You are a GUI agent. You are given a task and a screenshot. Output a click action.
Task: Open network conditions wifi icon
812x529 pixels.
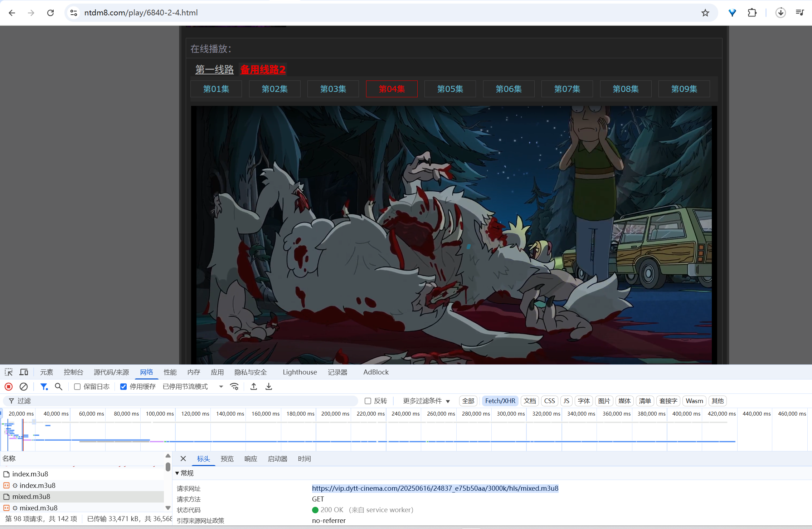point(234,386)
